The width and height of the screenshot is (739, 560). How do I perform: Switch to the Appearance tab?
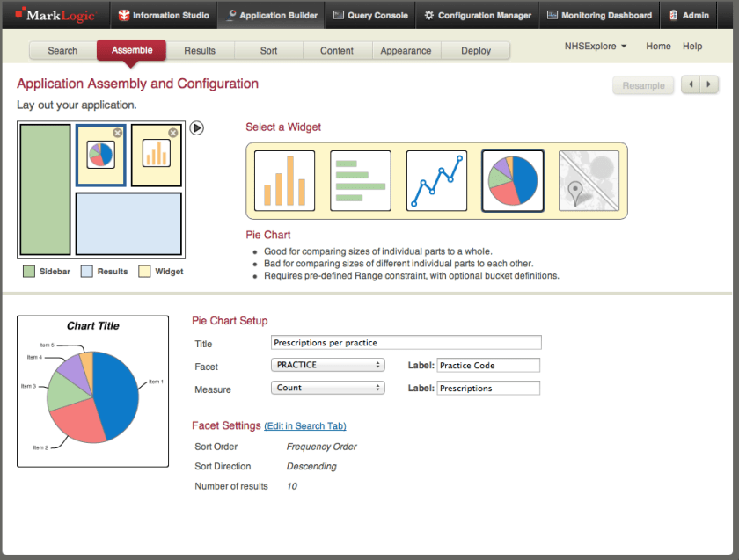point(406,51)
